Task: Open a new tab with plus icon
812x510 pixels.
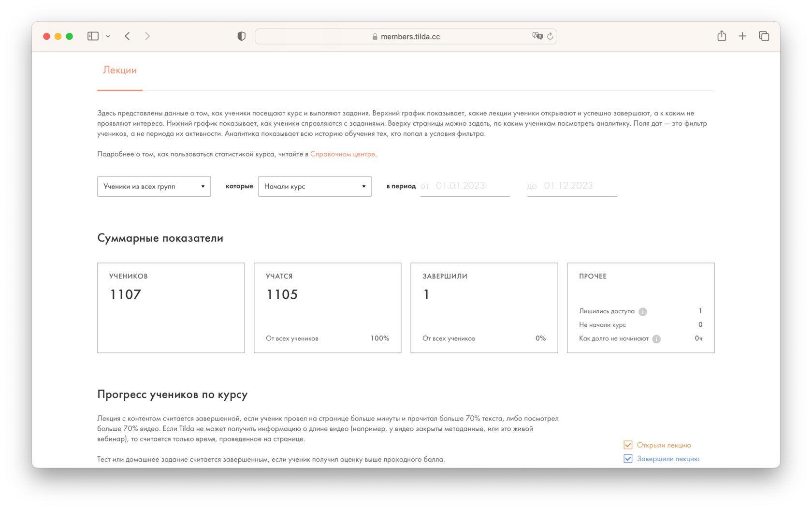Action: [742, 36]
